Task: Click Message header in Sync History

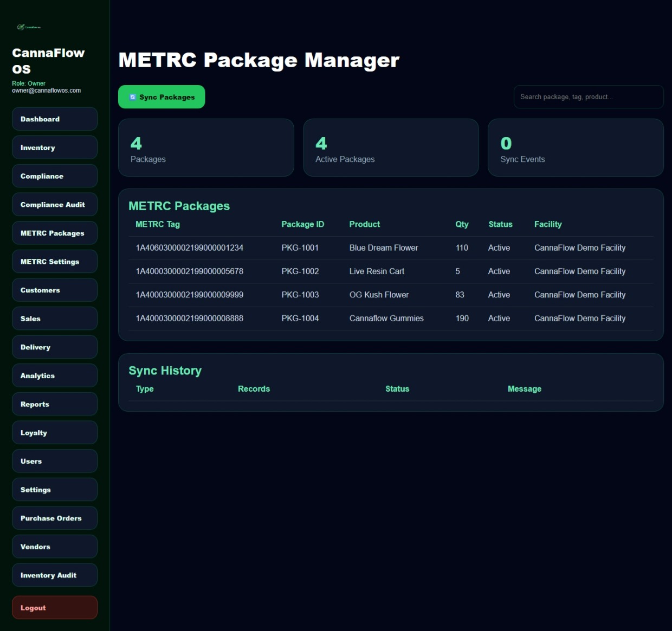Action: click(525, 389)
